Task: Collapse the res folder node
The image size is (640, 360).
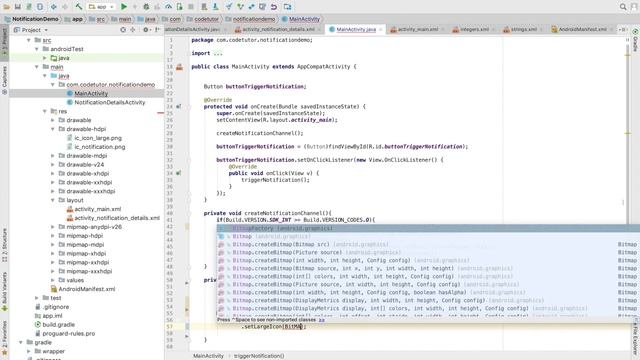Action: (x=44, y=111)
